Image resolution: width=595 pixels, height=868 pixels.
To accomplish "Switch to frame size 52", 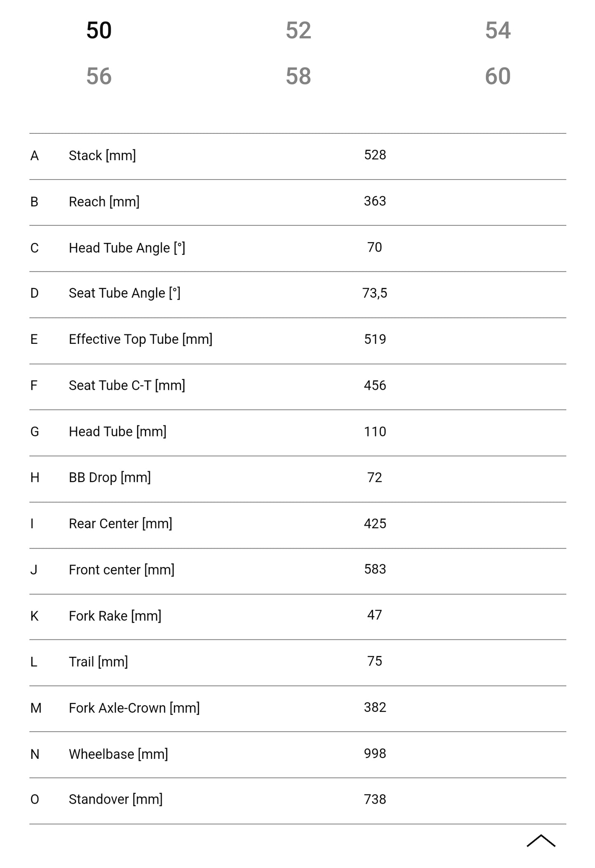I will point(298,30).
